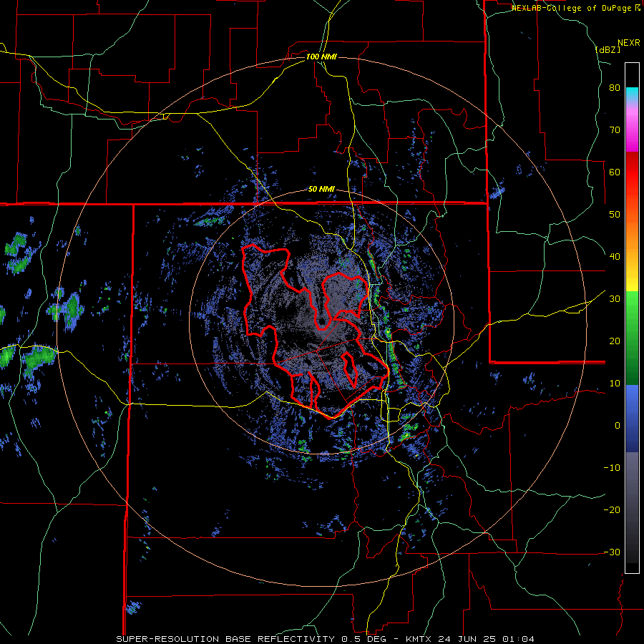
Task: Select the -30 value on the dBZ scale
Action: tap(612, 552)
